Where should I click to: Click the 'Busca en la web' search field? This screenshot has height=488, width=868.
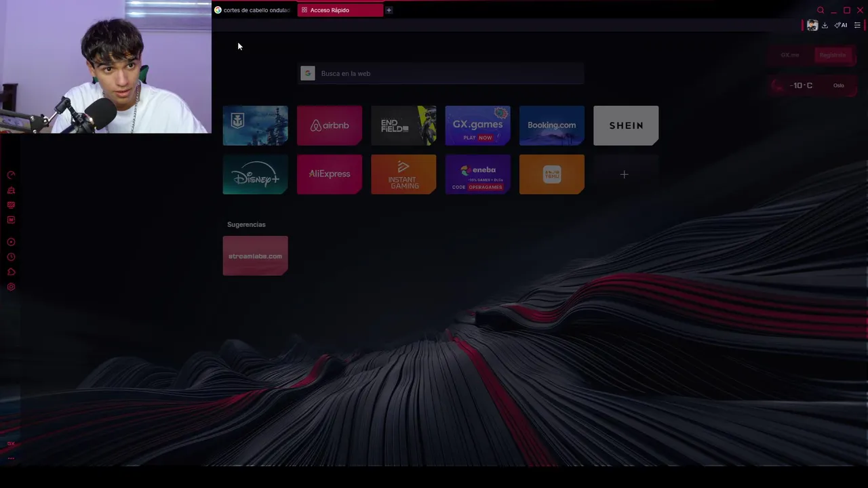coord(441,73)
